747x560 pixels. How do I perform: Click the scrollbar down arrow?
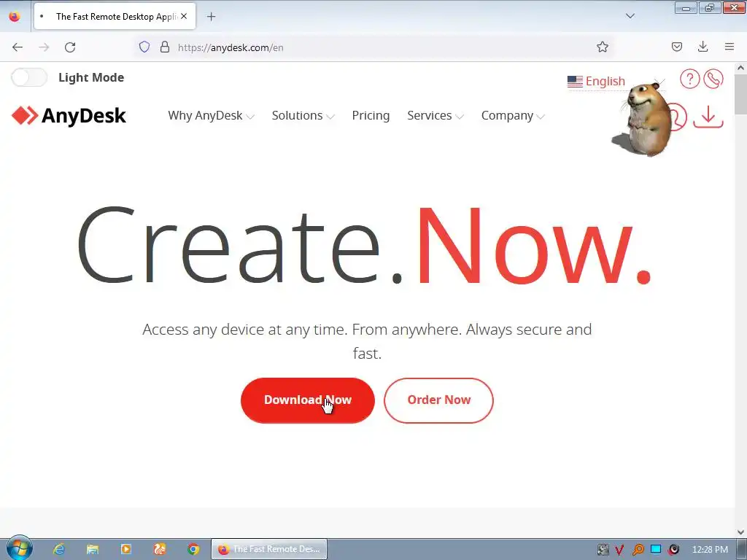pyautogui.click(x=740, y=532)
